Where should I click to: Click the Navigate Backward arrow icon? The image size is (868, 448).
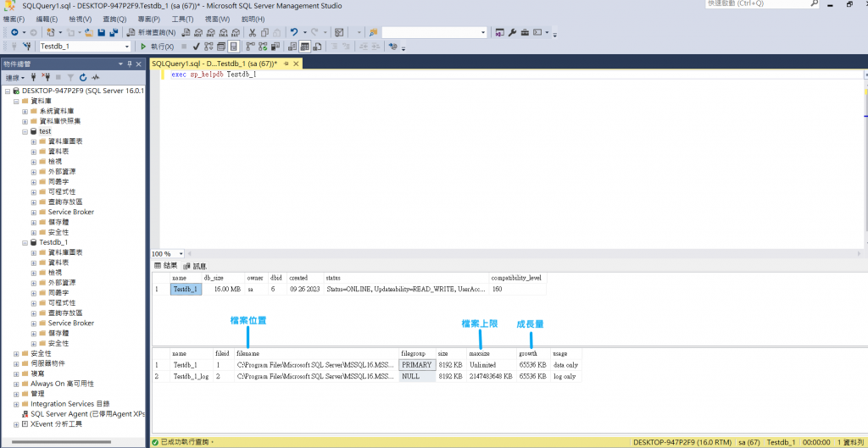tap(14, 33)
